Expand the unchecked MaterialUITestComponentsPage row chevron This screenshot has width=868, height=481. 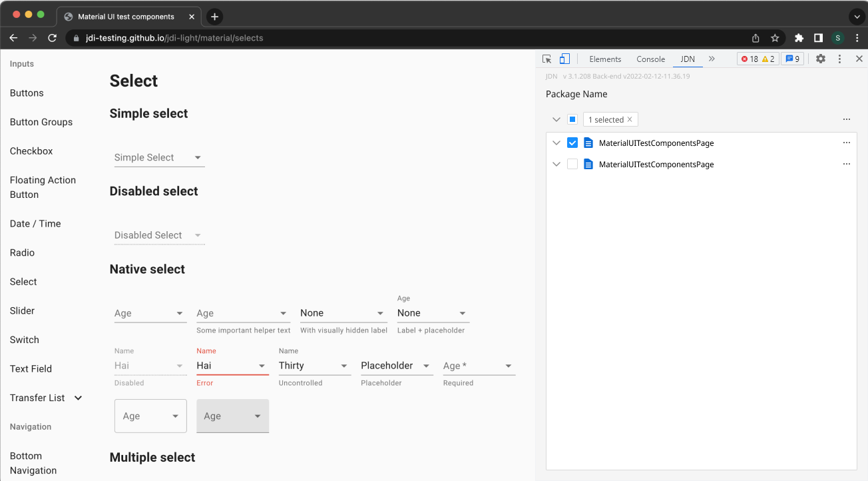pyautogui.click(x=556, y=164)
